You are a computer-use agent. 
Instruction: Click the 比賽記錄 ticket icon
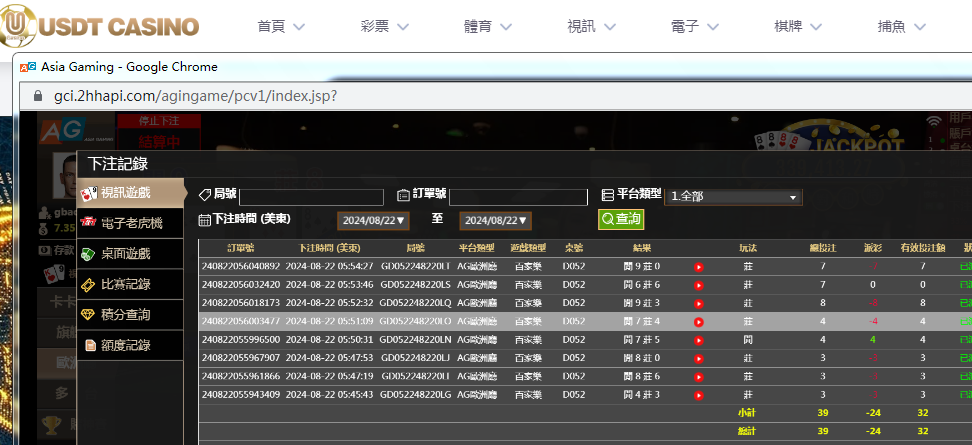click(x=90, y=285)
